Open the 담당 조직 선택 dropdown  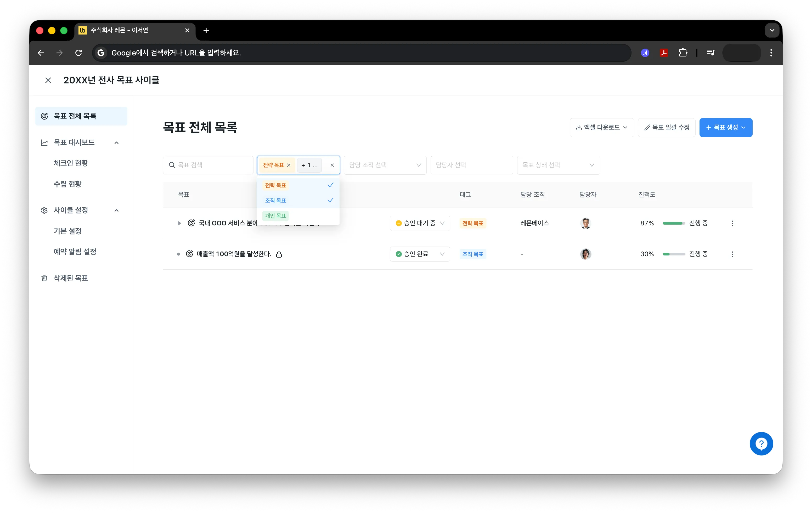(x=385, y=165)
